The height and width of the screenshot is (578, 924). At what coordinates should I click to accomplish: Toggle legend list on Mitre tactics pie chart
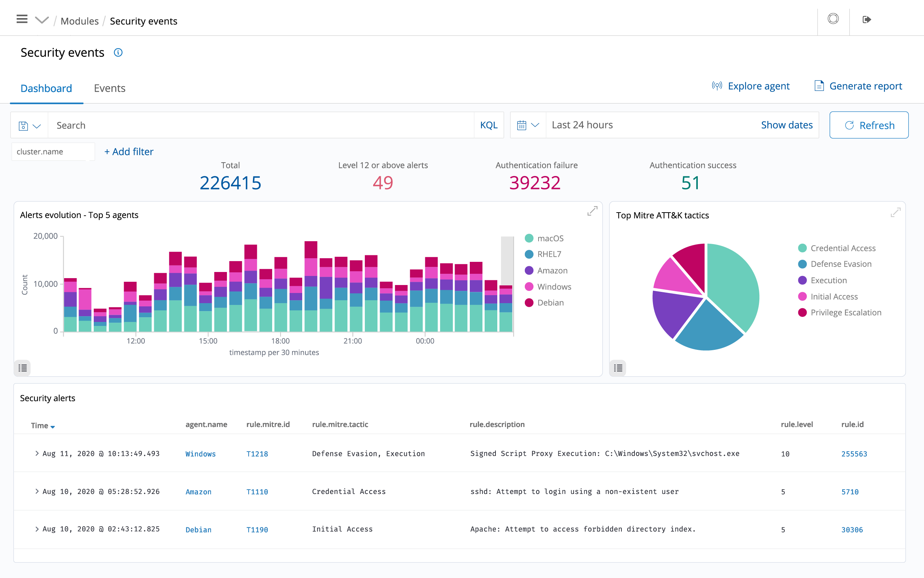[618, 368]
